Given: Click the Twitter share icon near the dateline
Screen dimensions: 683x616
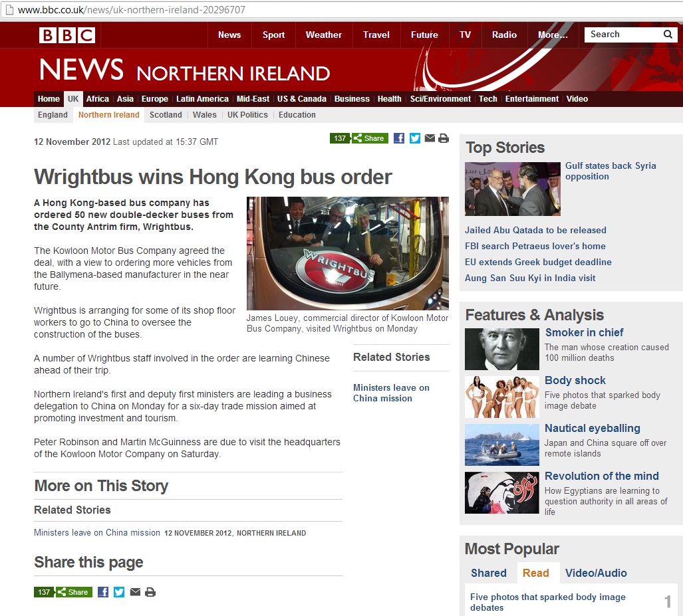Looking at the screenshot, I should [415, 138].
